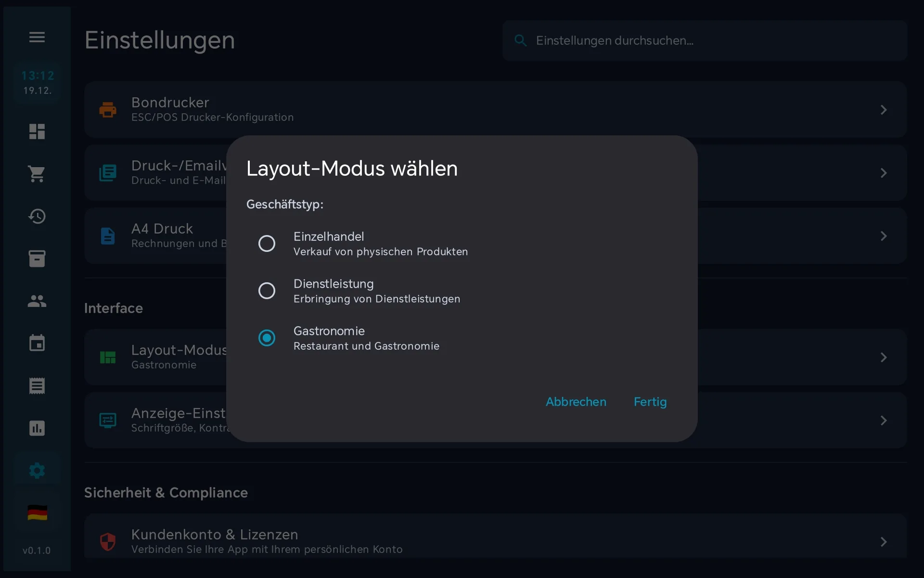Select the settings gear icon in the sidebar
The height and width of the screenshot is (578, 924).
click(x=37, y=471)
